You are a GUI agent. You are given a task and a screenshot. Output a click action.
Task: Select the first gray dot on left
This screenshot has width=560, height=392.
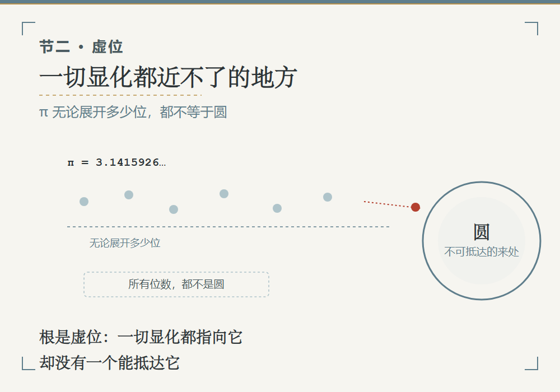pos(84,202)
